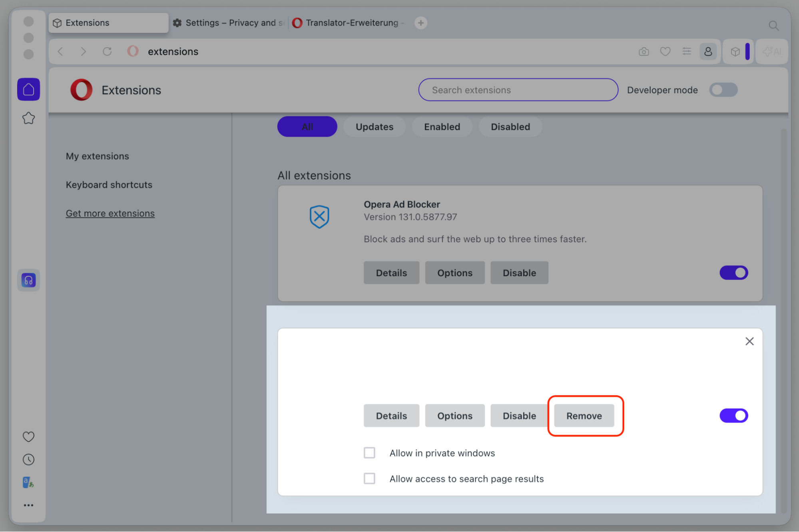The height and width of the screenshot is (532, 799).
Task: Follow the Get more extensions link
Action: point(110,213)
